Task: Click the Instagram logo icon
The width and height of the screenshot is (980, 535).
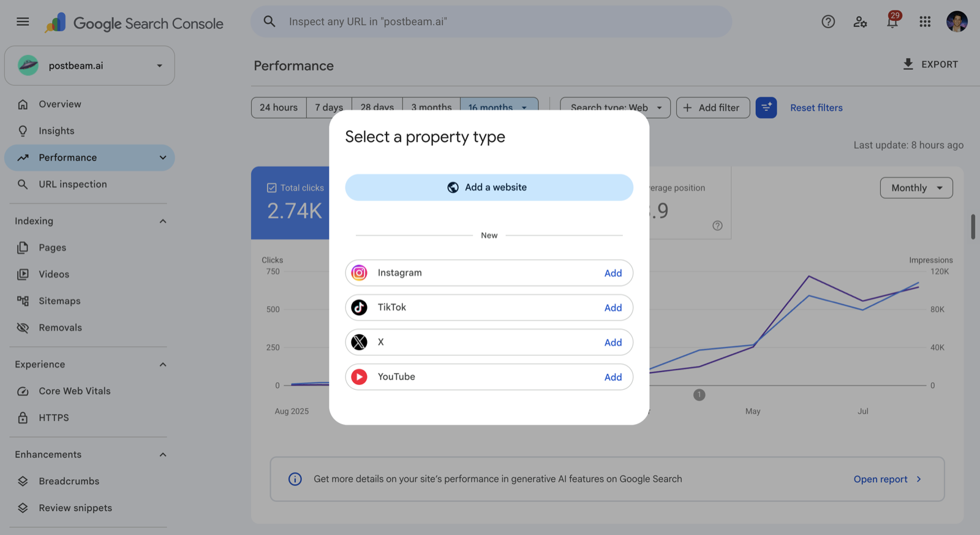Action: 360,273
